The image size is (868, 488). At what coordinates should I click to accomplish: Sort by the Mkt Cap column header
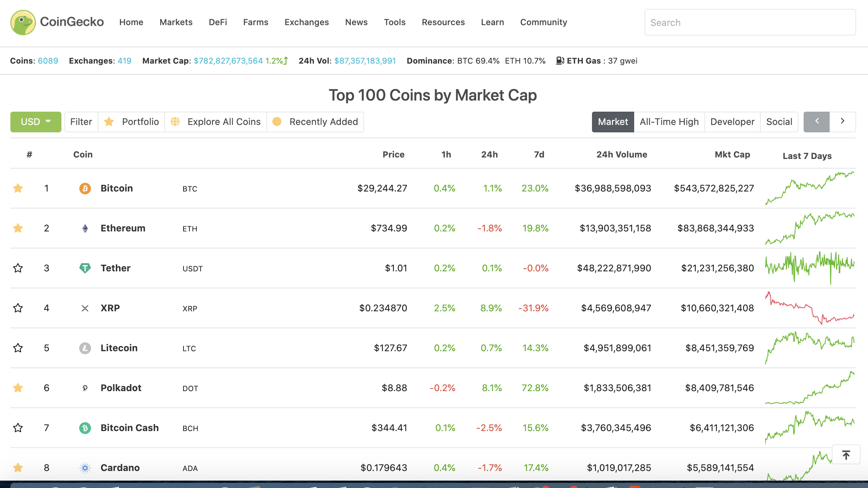pos(733,155)
